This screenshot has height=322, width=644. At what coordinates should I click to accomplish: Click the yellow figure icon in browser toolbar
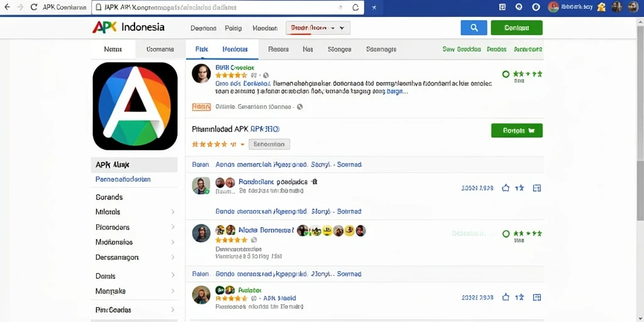[602, 7]
